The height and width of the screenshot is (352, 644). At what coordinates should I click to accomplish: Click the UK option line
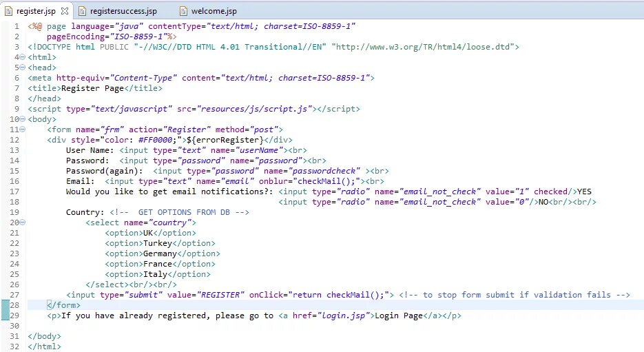(x=150, y=233)
